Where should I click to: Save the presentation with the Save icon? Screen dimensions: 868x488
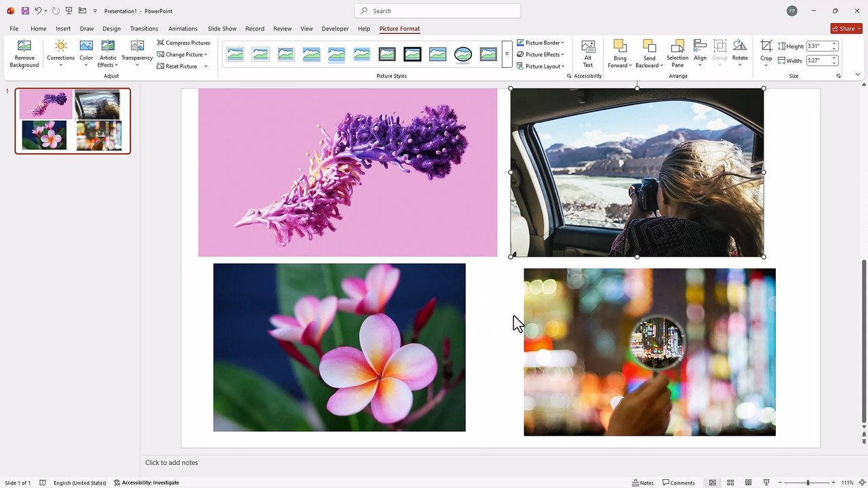pos(25,11)
